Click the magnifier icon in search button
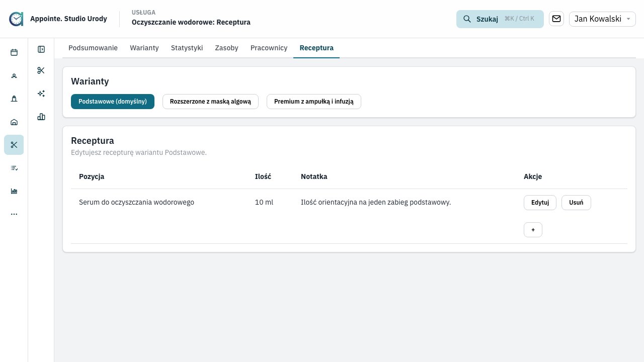Screen dimensions: 644x362 coord(467,19)
